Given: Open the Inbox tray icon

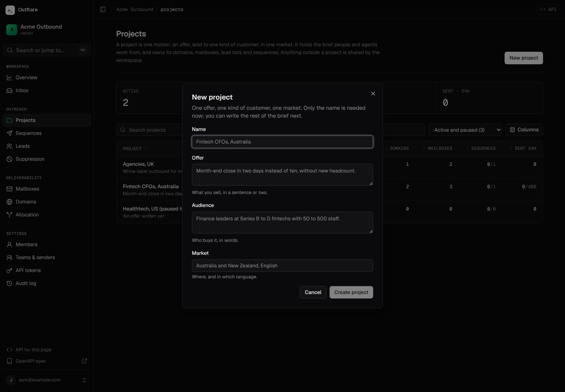Looking at the screenshot, I should pos(9,91).
